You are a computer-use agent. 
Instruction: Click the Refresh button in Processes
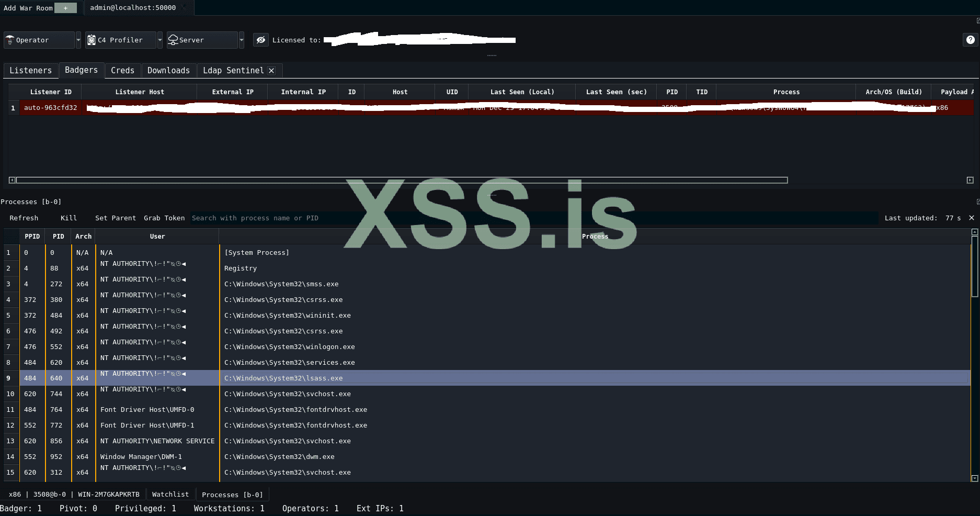(24, 218)
